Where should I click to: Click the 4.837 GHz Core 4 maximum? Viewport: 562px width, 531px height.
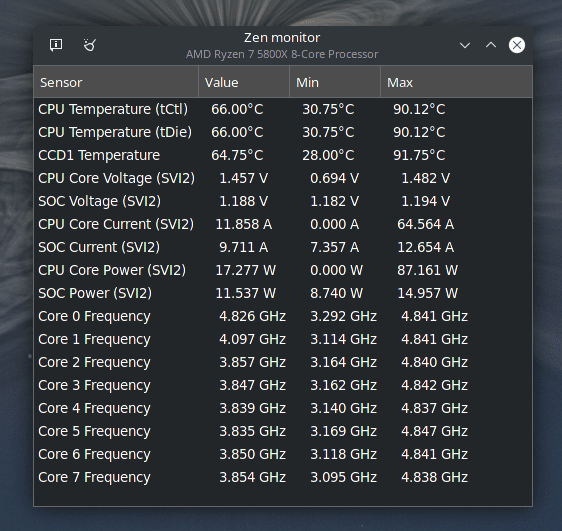[x=435, y=408]
